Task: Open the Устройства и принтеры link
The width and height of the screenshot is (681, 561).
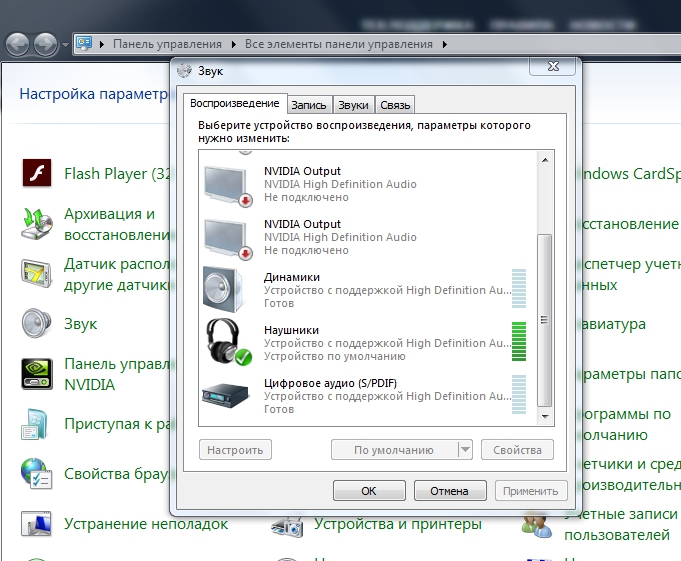Action: pyautogui.click(x=398, y=524)
